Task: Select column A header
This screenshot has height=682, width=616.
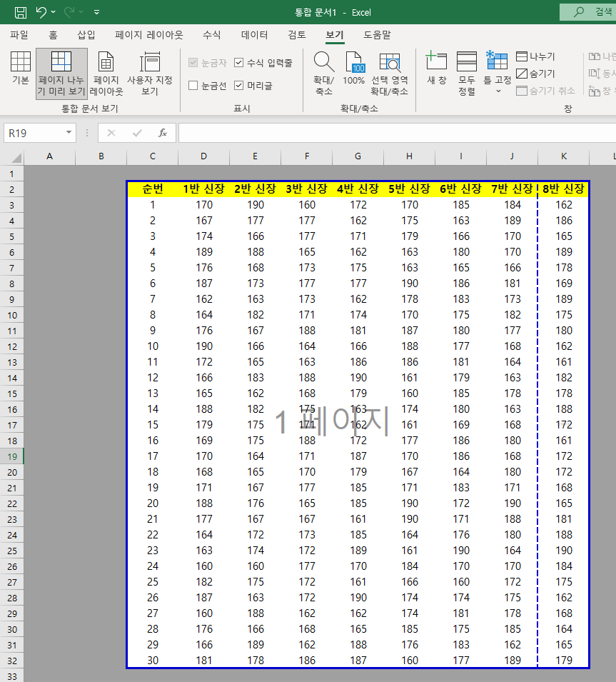Action: [x=49, y=156]
